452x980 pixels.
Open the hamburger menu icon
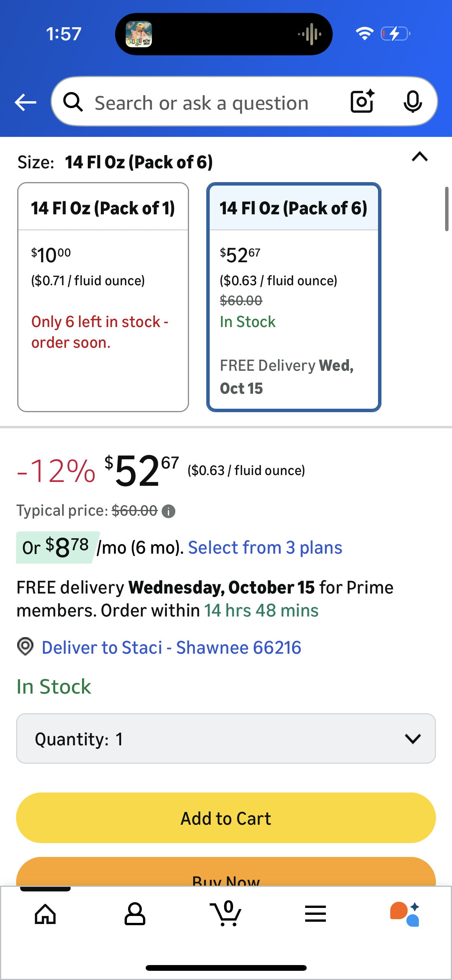[x=315, y=914]
